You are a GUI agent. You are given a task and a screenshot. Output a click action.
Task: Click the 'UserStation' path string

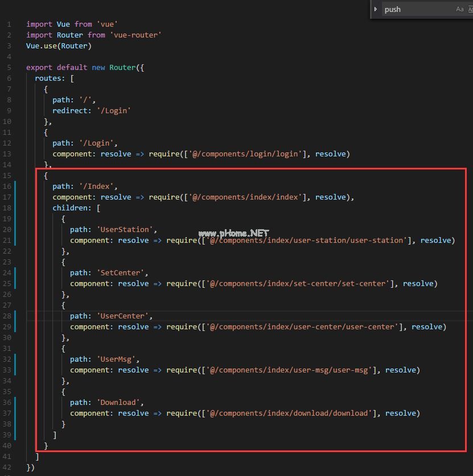coord(125,230)
